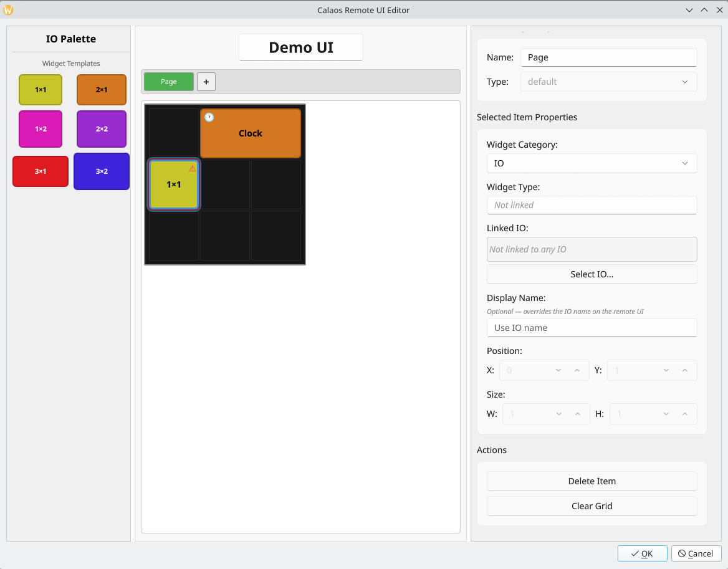Delete the selected item
Viewport: 728px width, 569px height.
[x=591, y=481]
